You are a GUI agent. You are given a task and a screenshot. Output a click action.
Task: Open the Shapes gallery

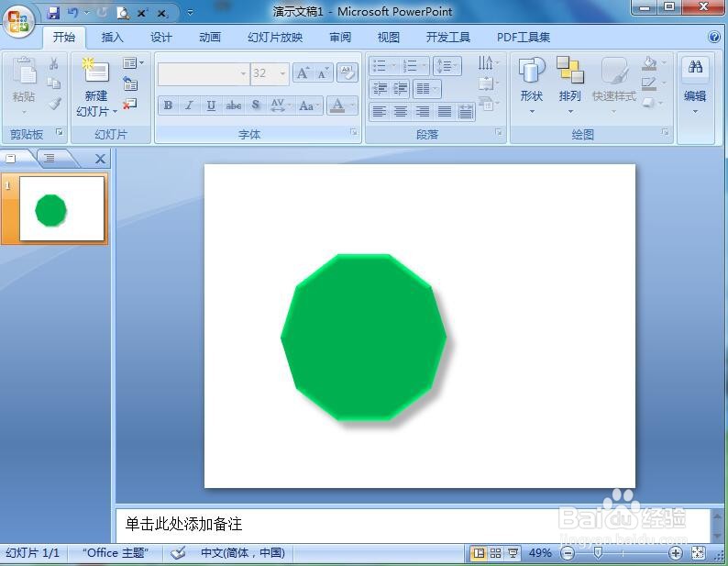click(x=531, y=86)
